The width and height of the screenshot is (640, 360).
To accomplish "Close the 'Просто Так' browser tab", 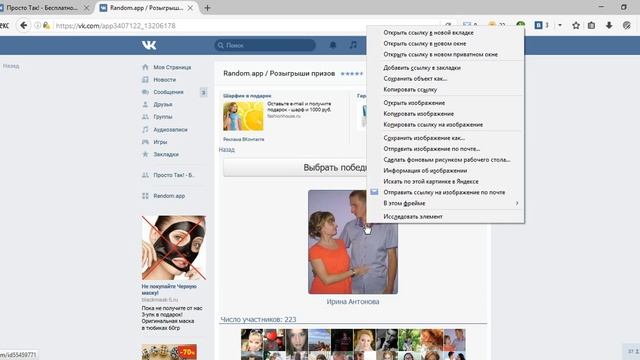I will click(87, 8).
